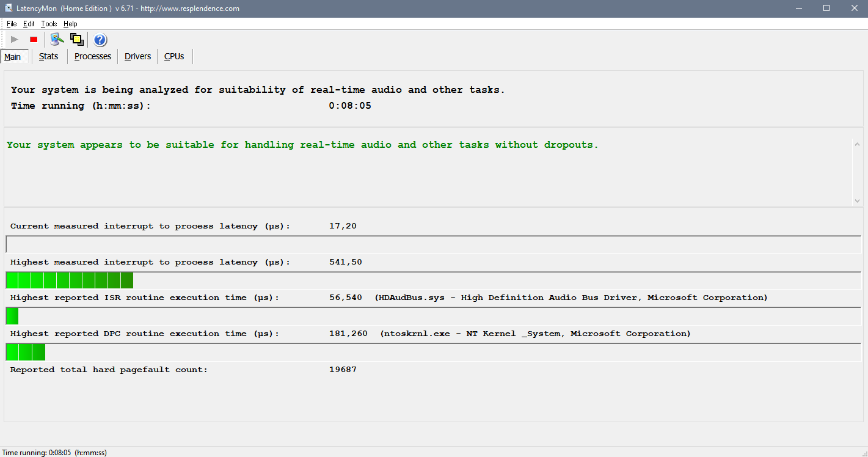
Task: Minimize the LatencyMon window
Action: coord(799,9)
